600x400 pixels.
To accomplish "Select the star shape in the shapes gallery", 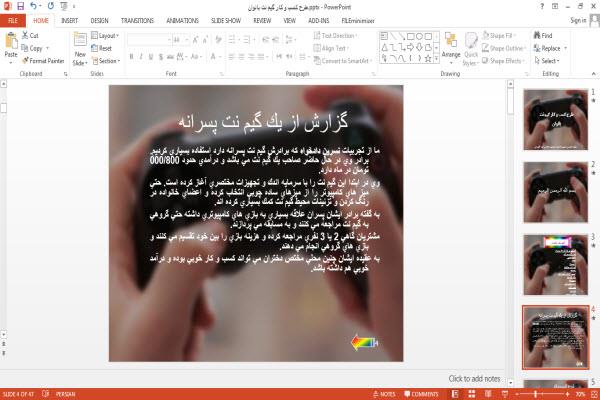I will point(428,58).
